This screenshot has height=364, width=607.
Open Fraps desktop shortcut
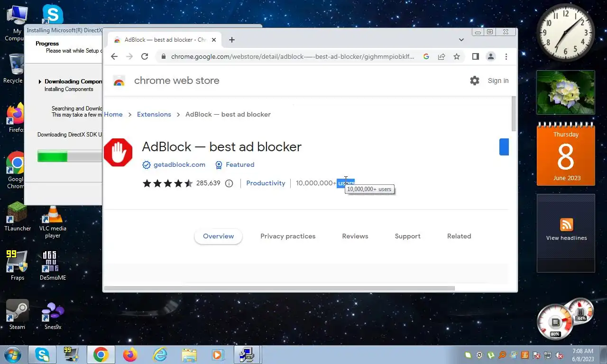coord(18,266)
